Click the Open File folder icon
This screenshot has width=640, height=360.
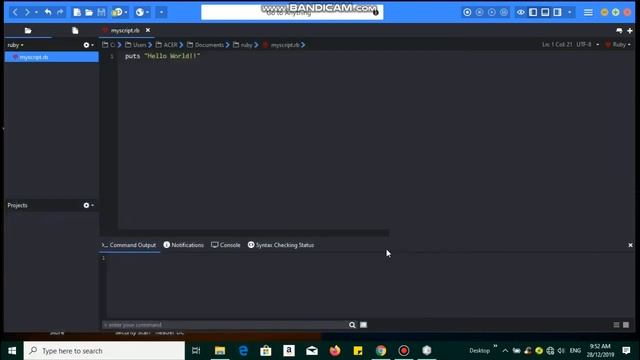point(89,12)
